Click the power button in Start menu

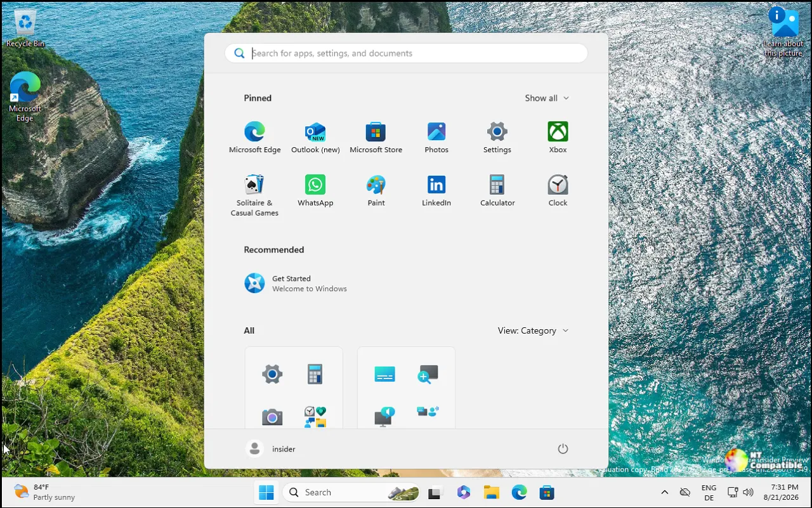pyautogui.click(x=563, y=449)
